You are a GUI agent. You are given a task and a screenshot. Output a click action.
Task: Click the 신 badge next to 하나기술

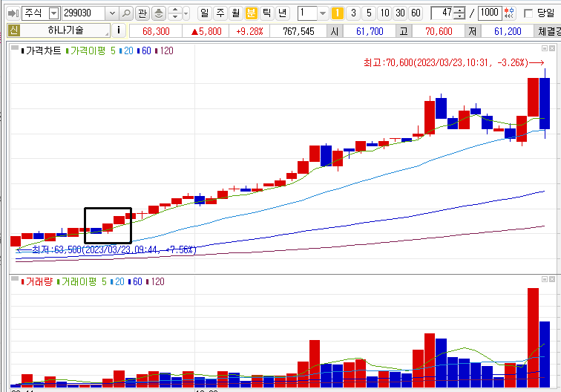13,30
